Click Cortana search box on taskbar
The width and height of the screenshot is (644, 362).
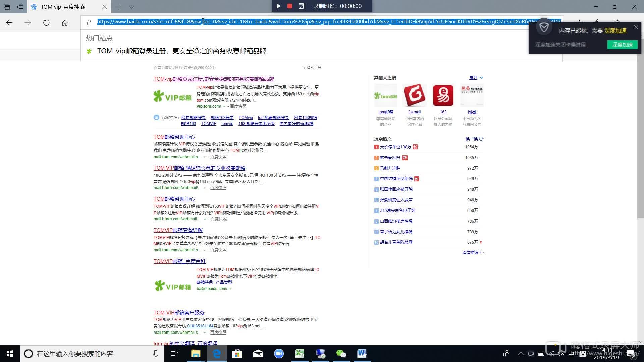tap(92, 354)
